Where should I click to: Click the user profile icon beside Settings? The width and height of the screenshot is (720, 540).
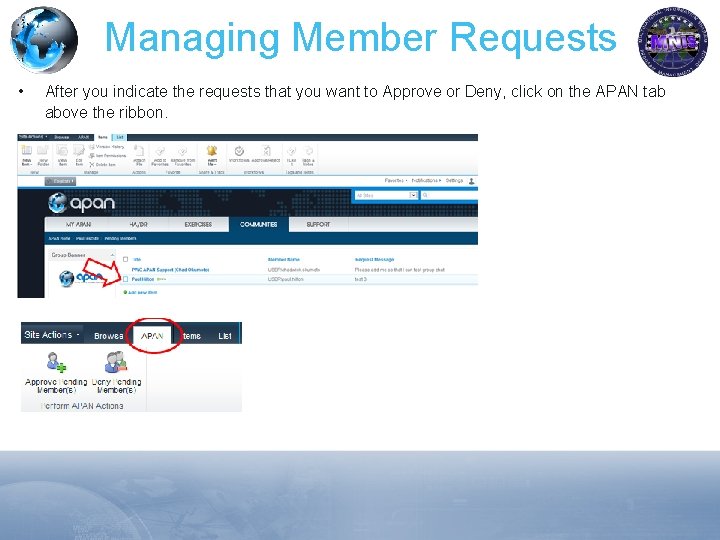(471, 181)
